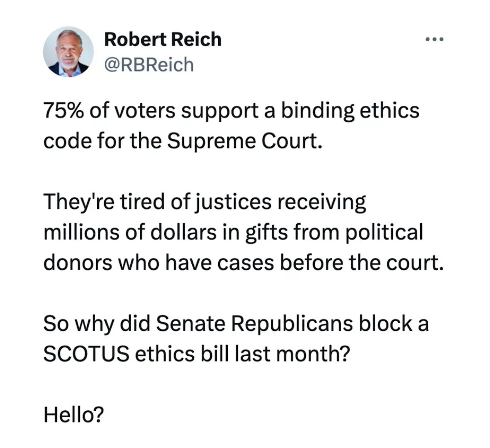Click the final "Hello?" line

coord(73,415)
